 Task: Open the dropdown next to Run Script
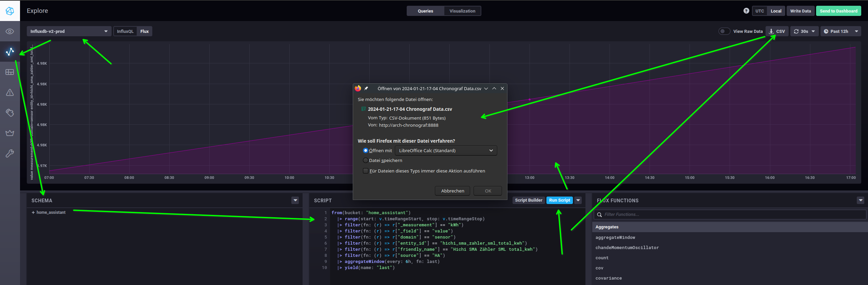[x=578, y=200]
